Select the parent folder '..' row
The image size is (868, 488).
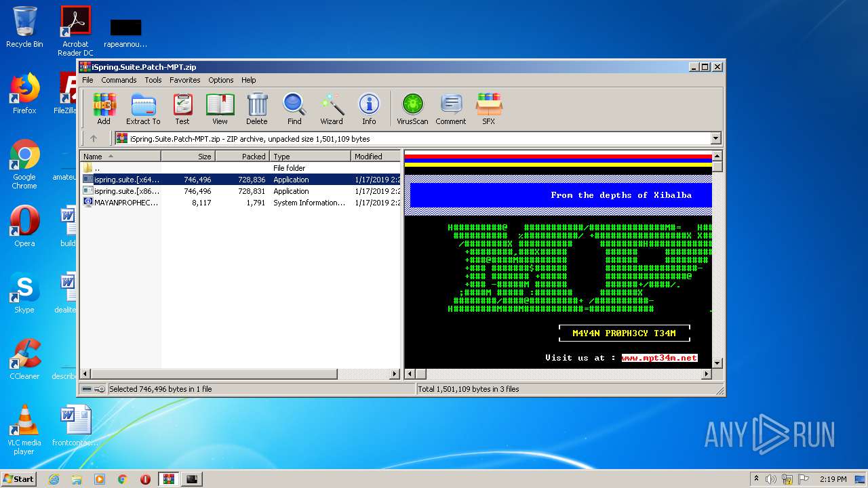pyautogui.click(x=241, y=168)
